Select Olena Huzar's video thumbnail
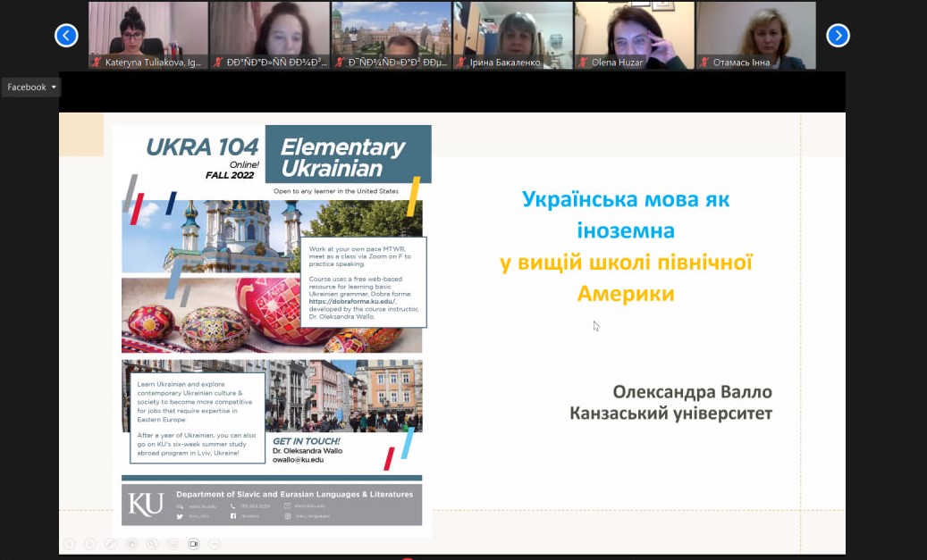 click(634, 35)
